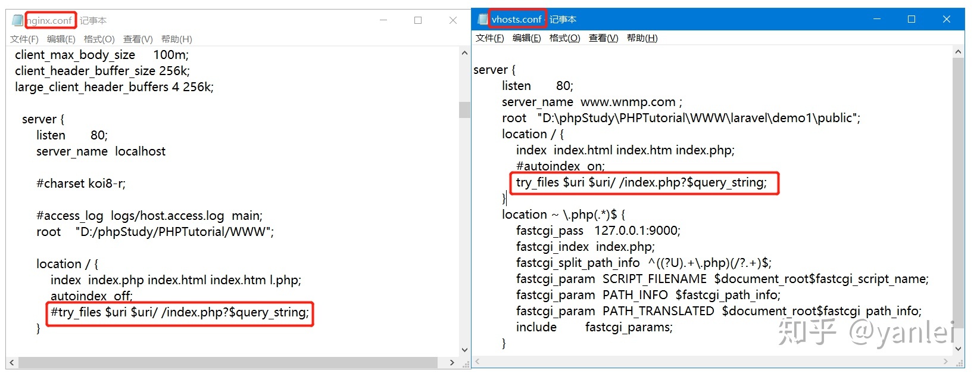The width and height of the screenshot is (980, 376).
Task: Click the commented #try_files line in nginx.conf
Action: [180, 312]
